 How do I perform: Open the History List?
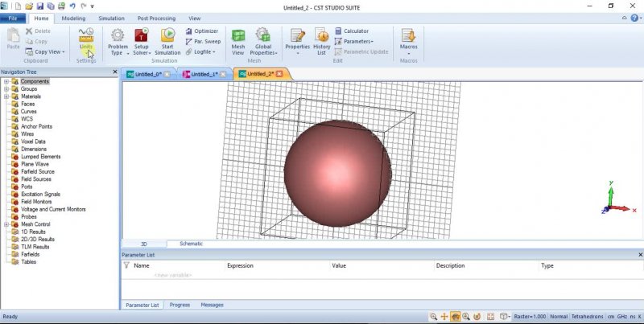[321, 42]
